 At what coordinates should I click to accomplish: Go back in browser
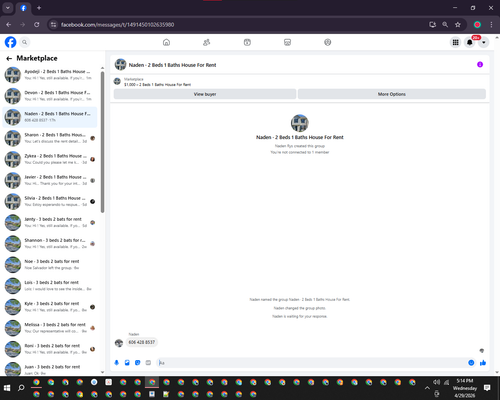coord(9,25)
